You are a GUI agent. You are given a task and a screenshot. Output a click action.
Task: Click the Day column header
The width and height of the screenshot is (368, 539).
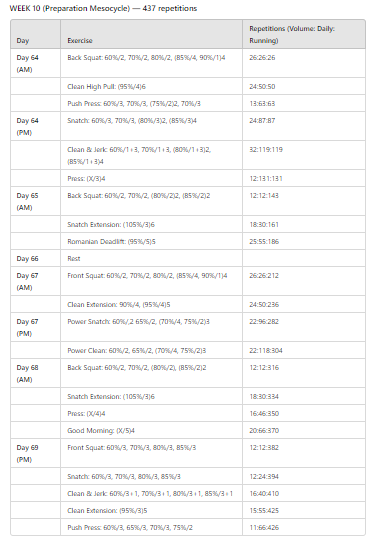click(35, 34)
